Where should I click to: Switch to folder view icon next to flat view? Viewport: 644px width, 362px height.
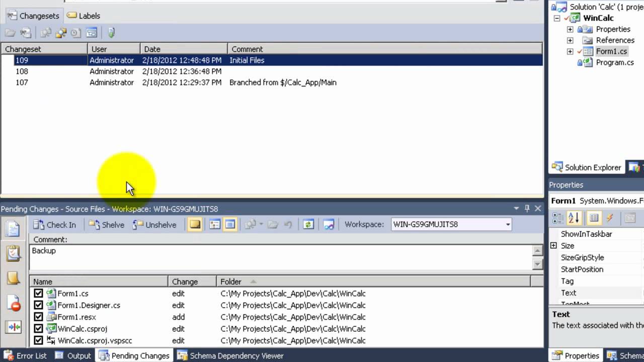click(x=215, y=225)
